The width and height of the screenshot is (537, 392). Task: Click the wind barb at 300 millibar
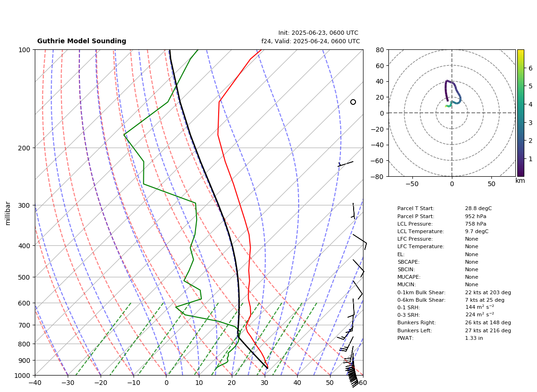coord(354,211)
